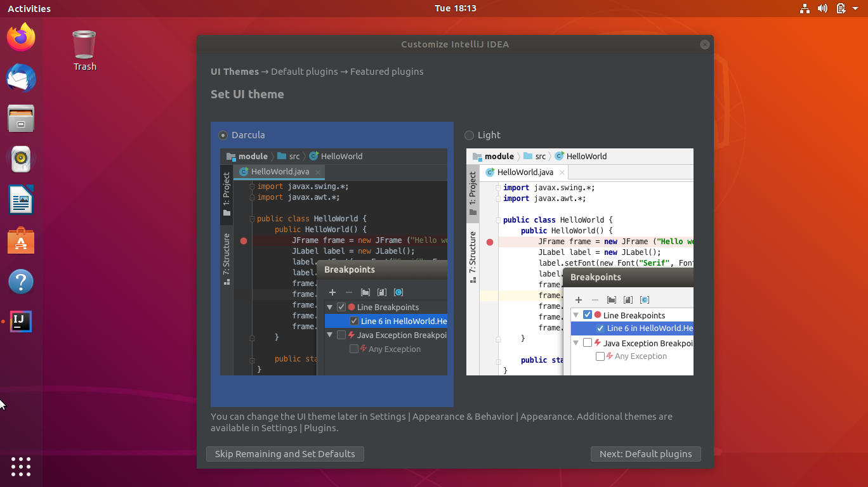The image size is (868, 487).
Task: Click Skip Remaining and Set Defaults
Action: pyautogui.click(x=284, y=454)
